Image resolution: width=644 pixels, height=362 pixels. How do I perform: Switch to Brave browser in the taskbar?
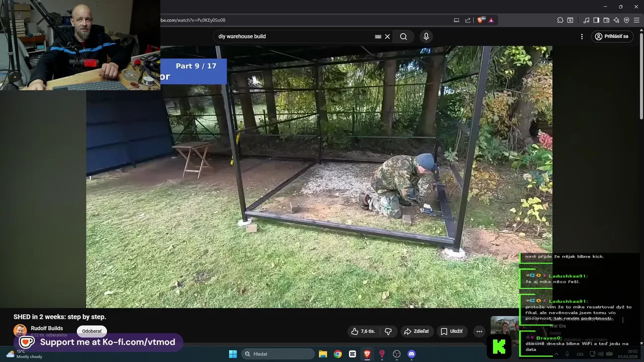coord(367,354)
